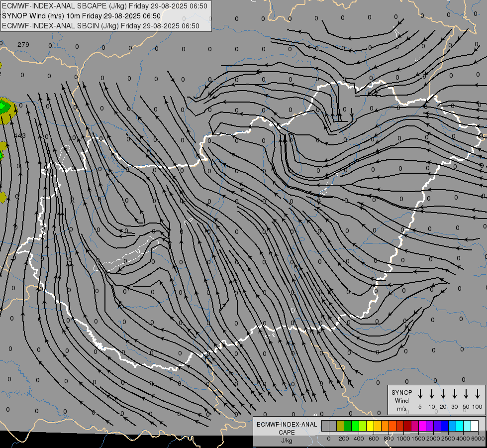Click the 2000 value on the CAPE scale
Viewport: 487px width, 448px height.
(433, 439)
